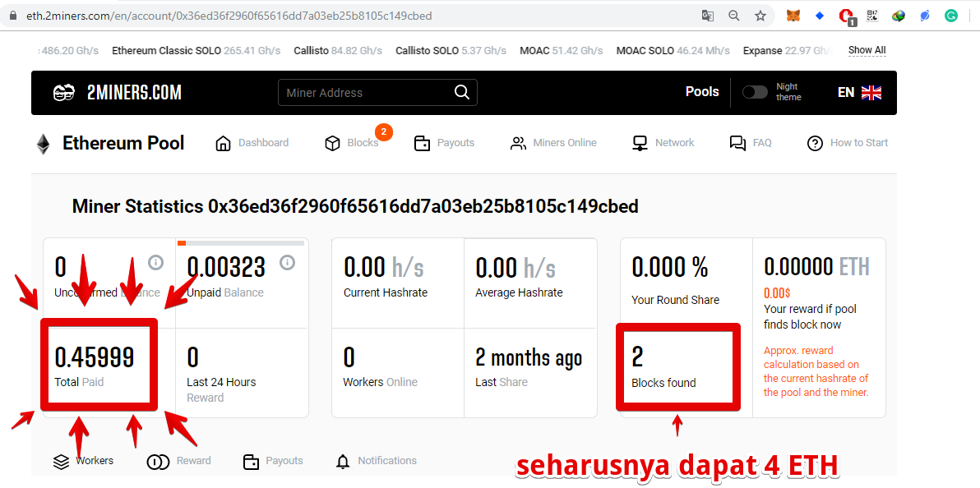The image size is (980, 488).
Task: Click the zoom magnifier icon in address bar
Action: coord(734,16)
